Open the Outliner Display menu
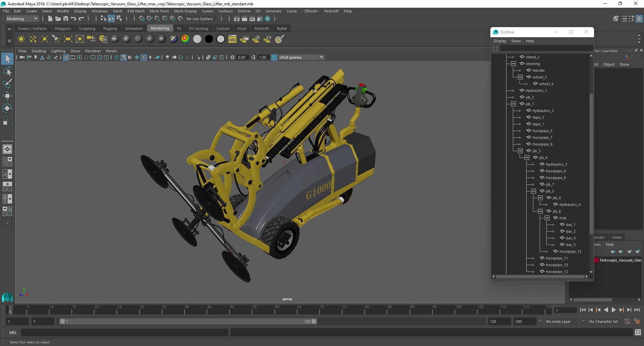 (x=500, y=41)
